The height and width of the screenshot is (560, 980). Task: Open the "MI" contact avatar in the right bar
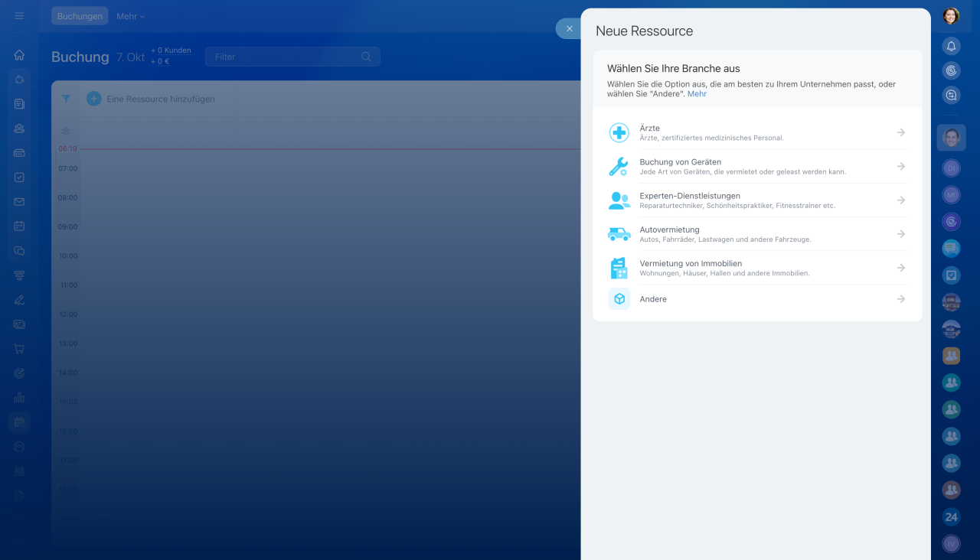951,195
